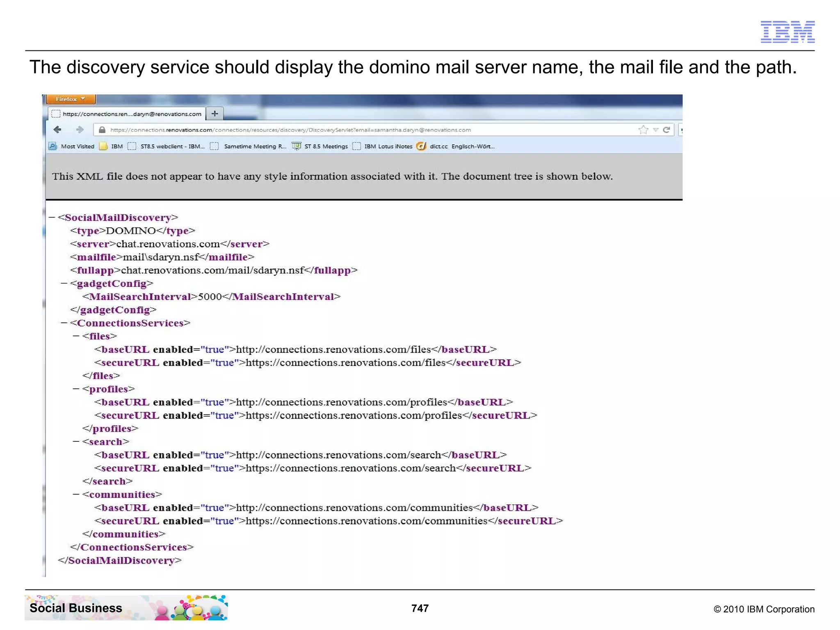Click profiles secureURL line
The height and width of the screenshot is (630, 840).
(315, 415)
